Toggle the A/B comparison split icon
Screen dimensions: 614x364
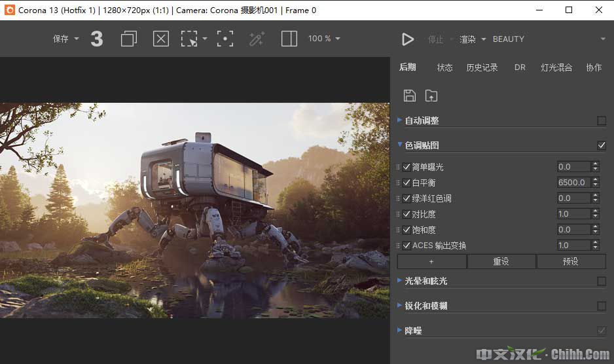[x=289, y=39]
